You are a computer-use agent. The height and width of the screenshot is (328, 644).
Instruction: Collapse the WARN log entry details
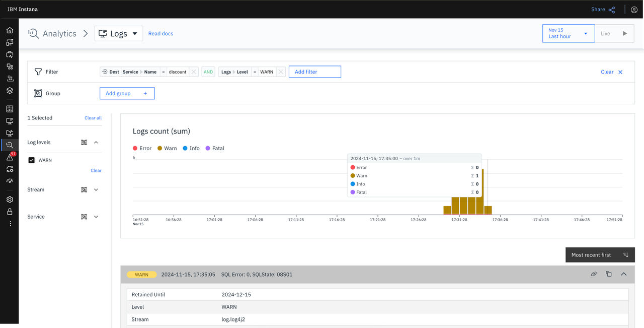click(x=624, y=274)
